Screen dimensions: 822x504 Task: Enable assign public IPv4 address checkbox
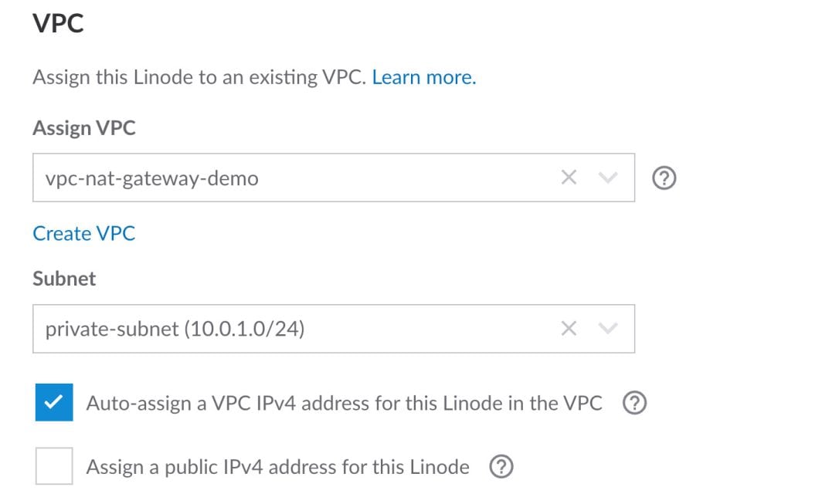click(x=54, y=466)
